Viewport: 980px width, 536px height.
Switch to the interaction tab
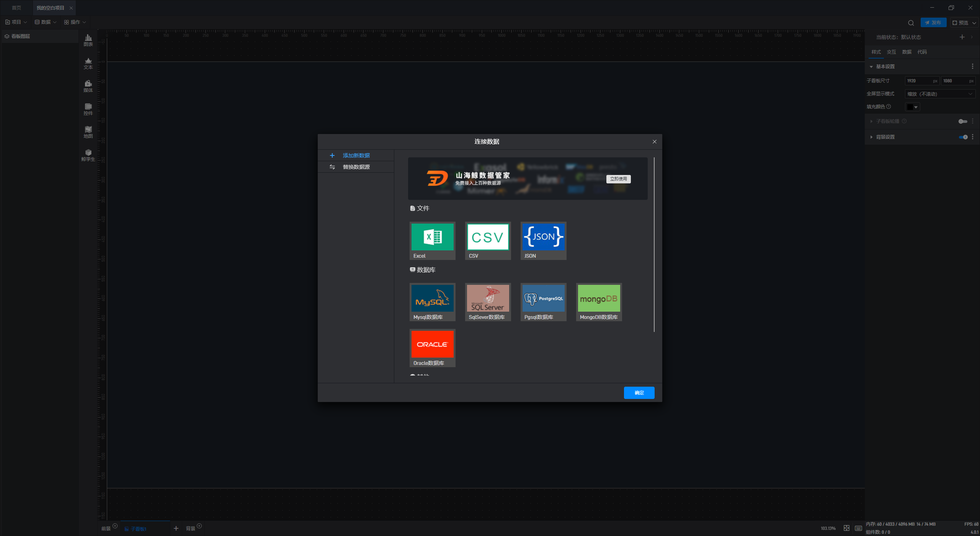point(891,52)
